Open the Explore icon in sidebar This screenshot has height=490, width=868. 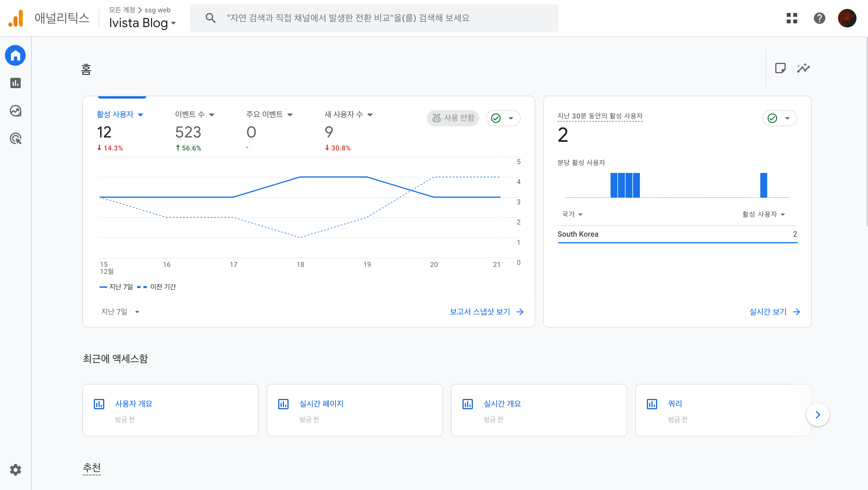point(15,111)
